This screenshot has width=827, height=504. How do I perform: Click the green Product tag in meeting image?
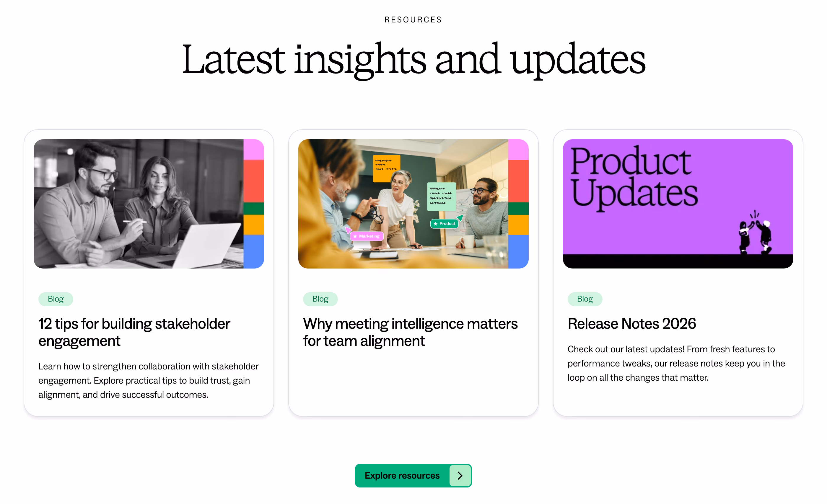point(445,223)
